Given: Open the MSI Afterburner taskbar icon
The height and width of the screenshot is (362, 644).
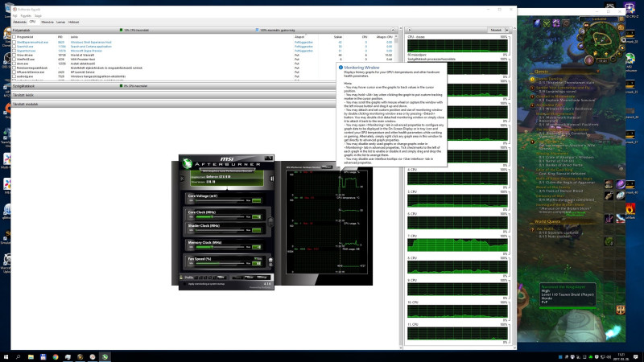Looking at the screenshot, I should pos(105,357).
